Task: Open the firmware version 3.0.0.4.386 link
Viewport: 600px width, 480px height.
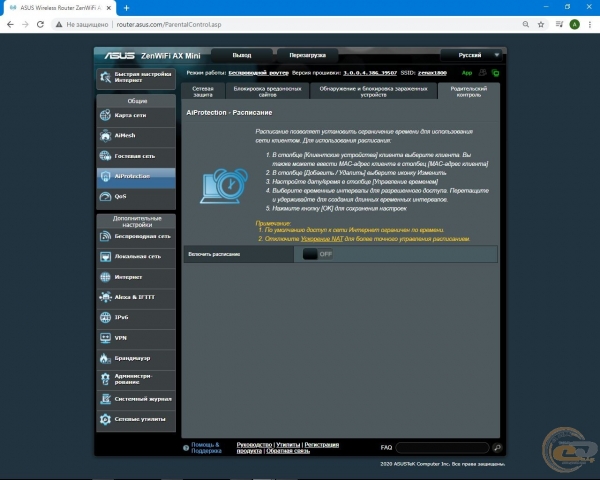Action: pos(370,73)
